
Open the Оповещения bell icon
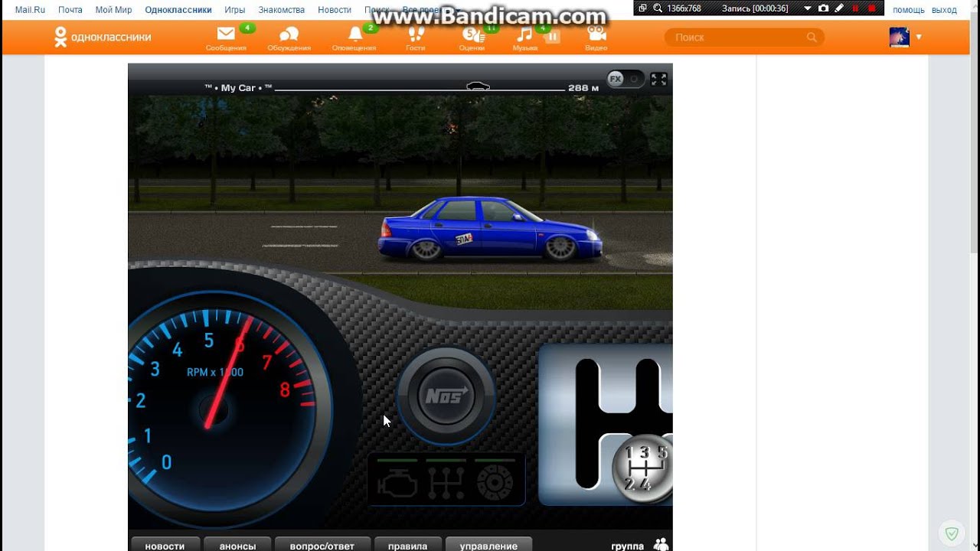click(354, 34)
